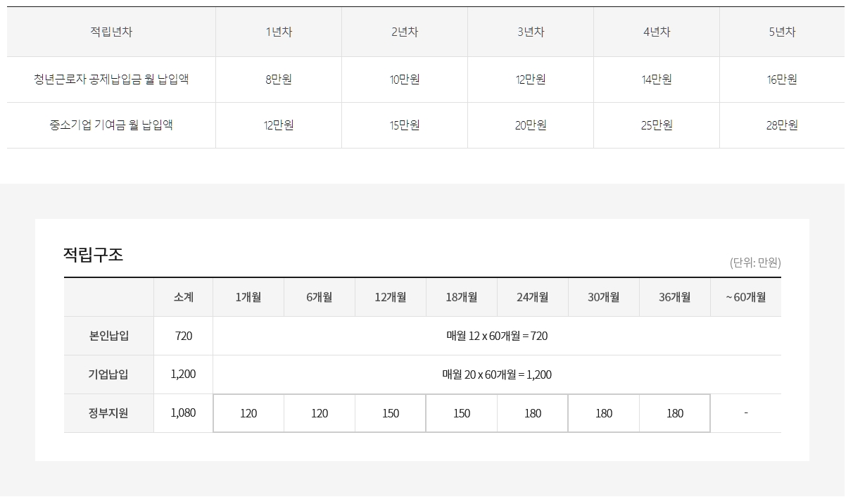This screenshot has height=504, width=853.
Task: Select the ~60개월 column header
Action: pos(746,297)
